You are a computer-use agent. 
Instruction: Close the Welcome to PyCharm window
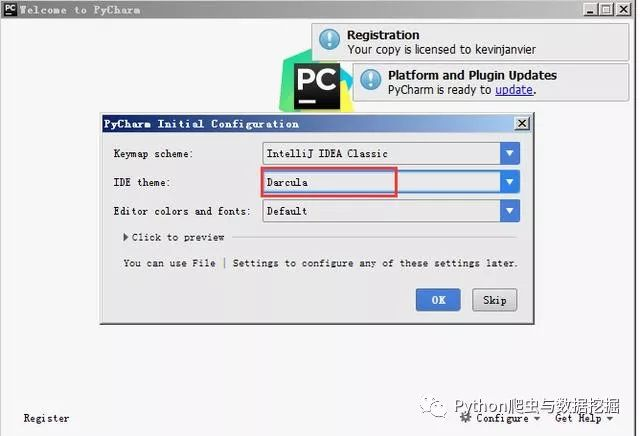pyautogui.click(x=623, y=9)
